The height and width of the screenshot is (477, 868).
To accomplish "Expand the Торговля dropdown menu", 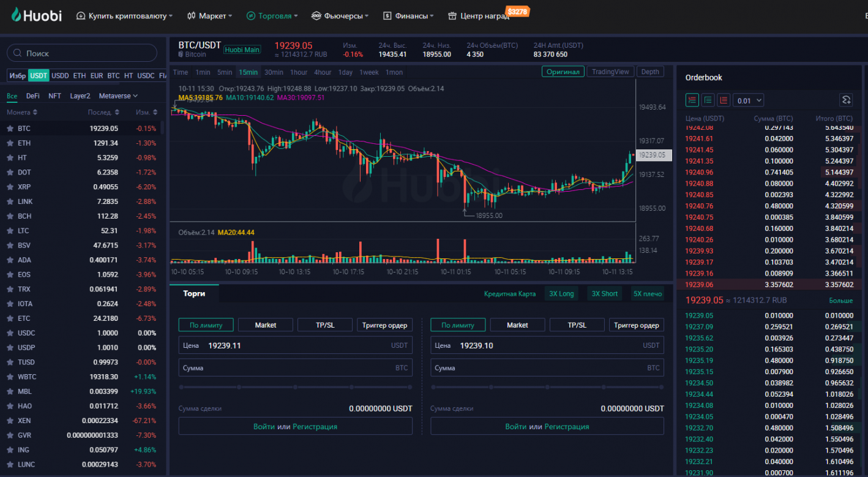I will [x=272, y=16].
